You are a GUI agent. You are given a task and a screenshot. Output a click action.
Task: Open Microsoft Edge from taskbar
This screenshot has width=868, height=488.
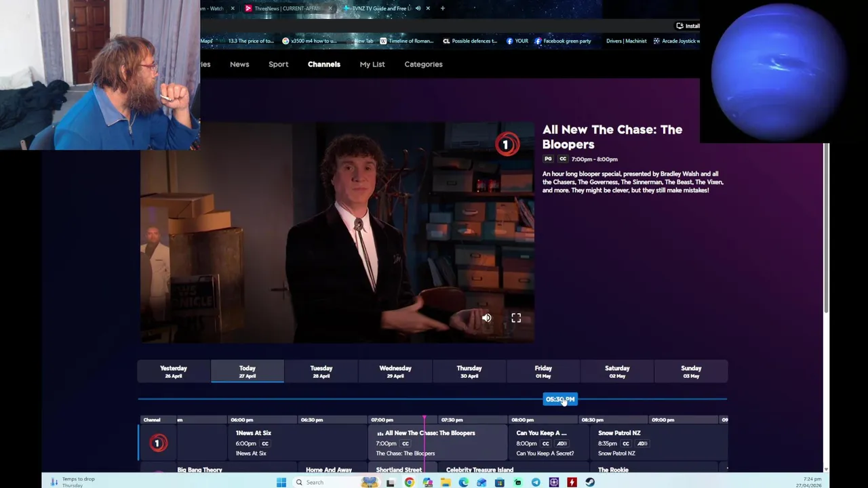point(463,483)
